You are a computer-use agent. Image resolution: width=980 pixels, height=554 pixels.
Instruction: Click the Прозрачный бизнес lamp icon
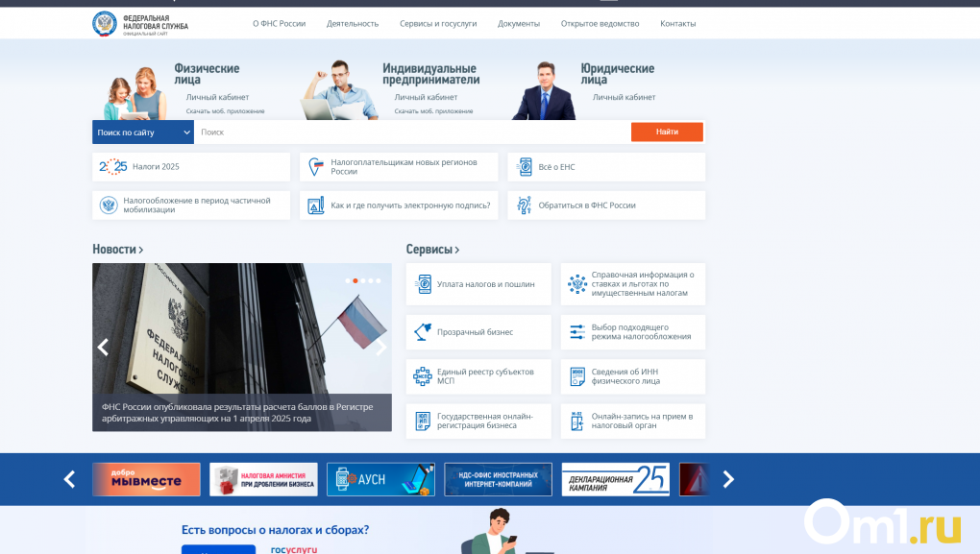pos(423,332)
